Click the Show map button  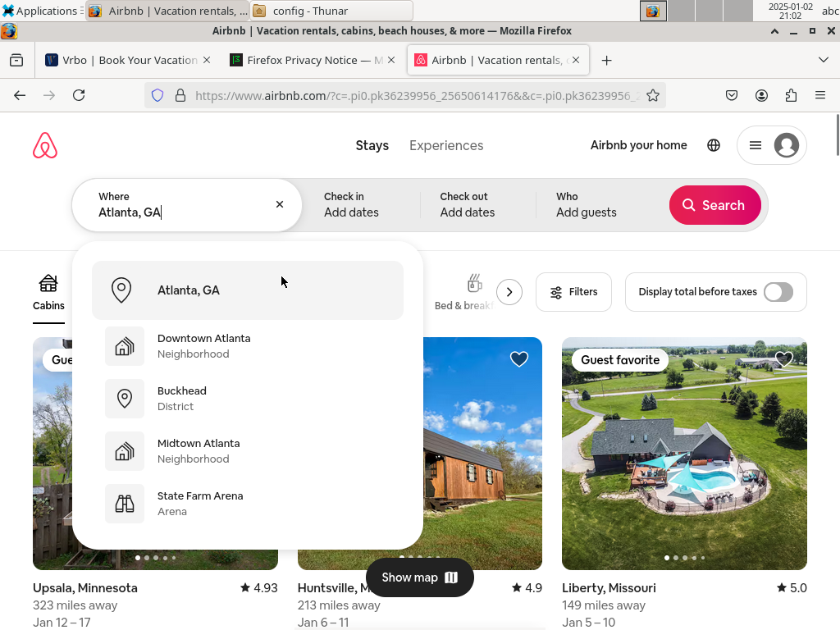[419, 577]
